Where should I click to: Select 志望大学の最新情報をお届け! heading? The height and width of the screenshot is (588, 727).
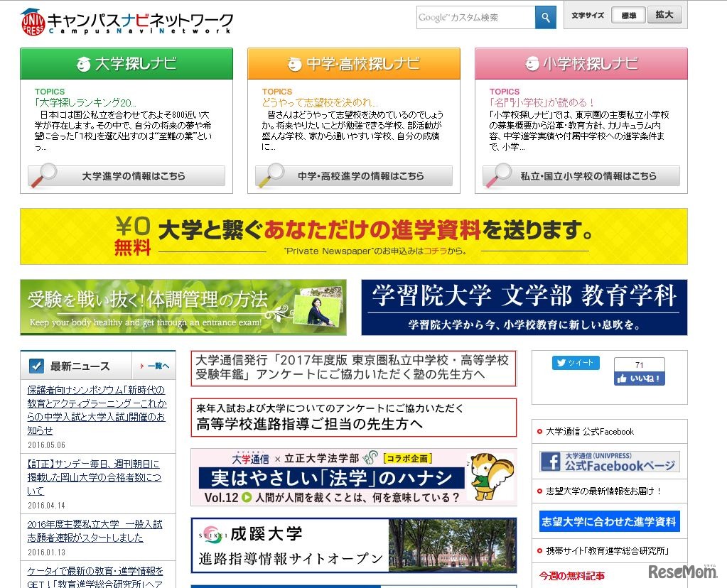click(603, 491)
